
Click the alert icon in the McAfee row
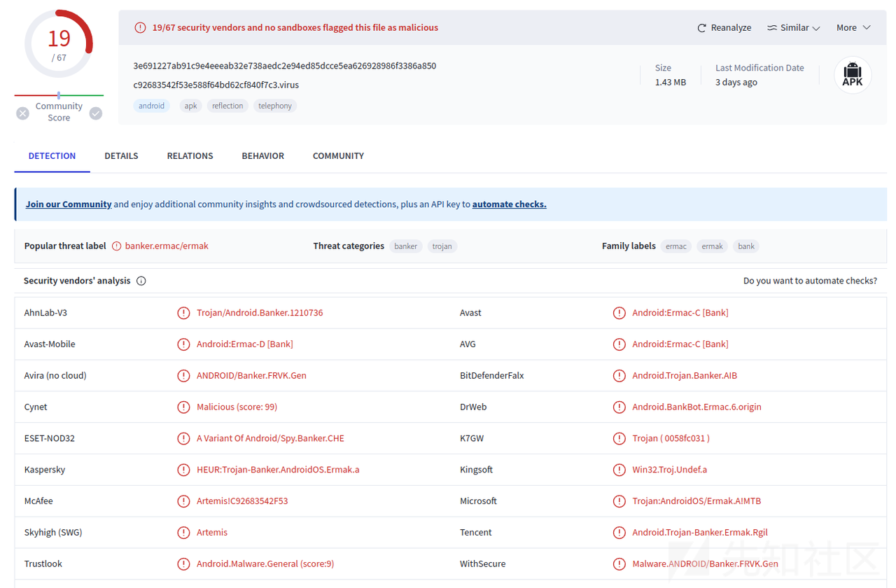click(183, 501)
